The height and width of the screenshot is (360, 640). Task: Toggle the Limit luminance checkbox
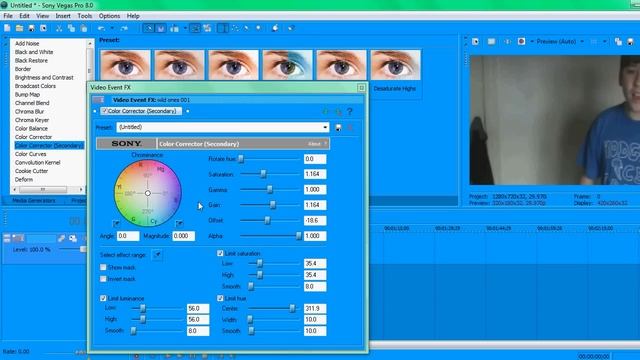(103, 298)
